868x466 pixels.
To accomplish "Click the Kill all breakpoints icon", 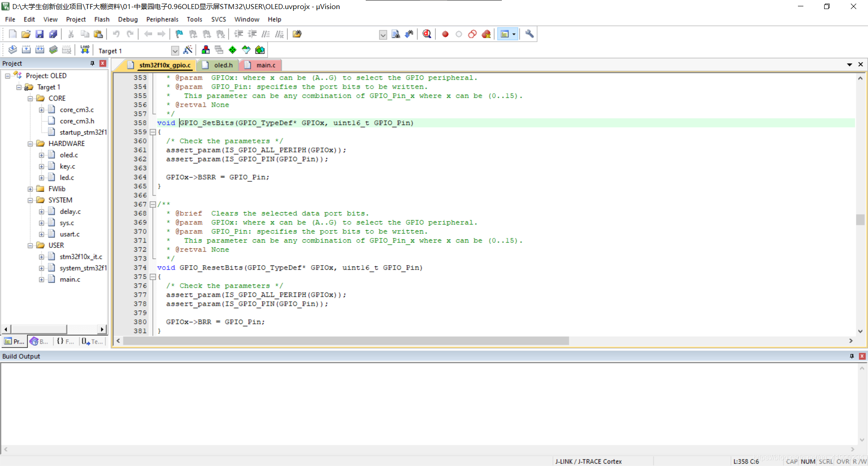I will (486, 34).
